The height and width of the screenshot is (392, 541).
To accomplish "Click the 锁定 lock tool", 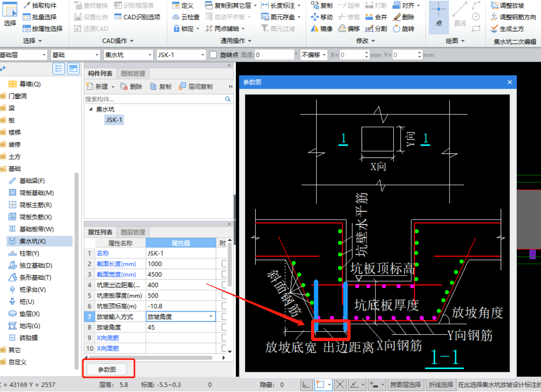I will [x=186, y=29].
